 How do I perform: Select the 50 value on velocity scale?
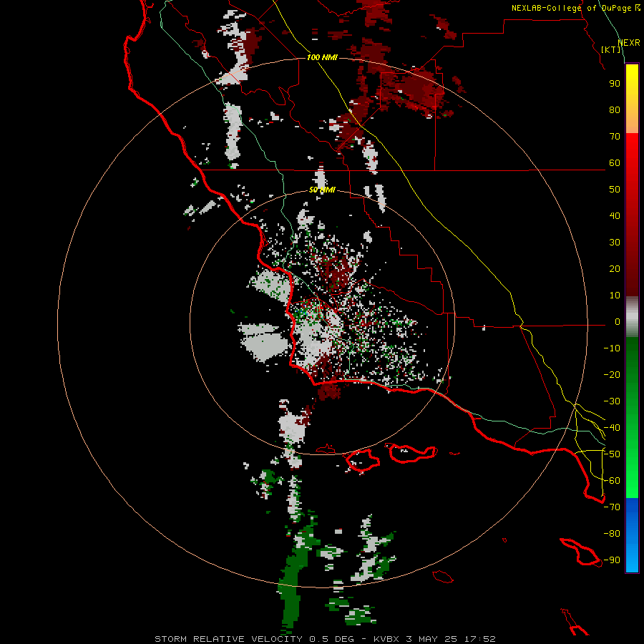click(x=615, y=190)
